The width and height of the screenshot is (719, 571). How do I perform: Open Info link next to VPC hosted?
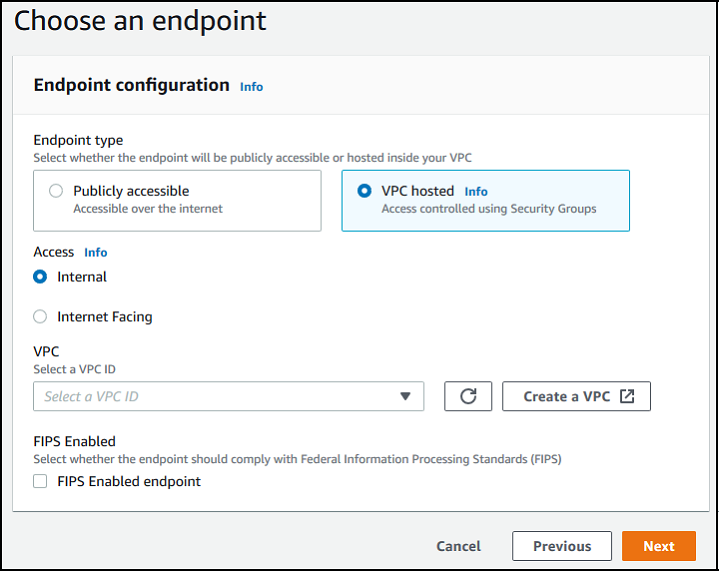476,191
